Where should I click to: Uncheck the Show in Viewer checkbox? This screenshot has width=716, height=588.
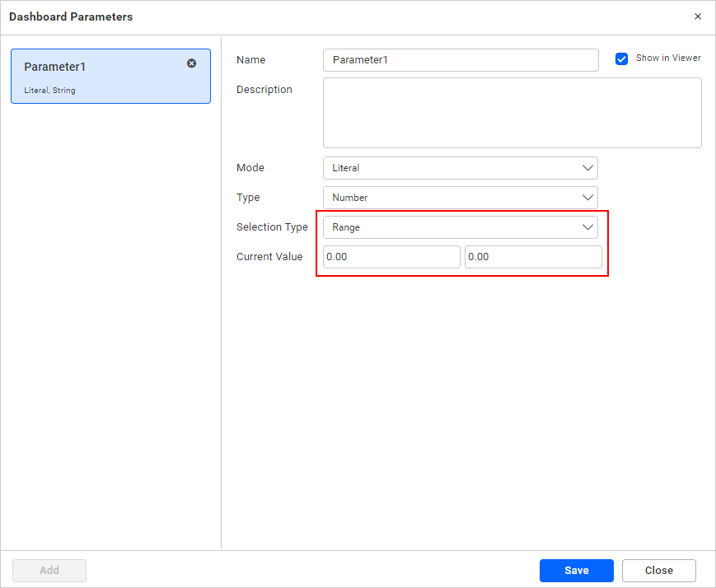[x=621, y=58]
